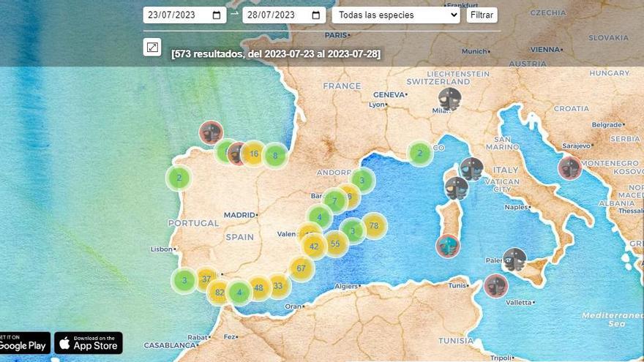Click the Rabat city label

[x=198, y=337]
